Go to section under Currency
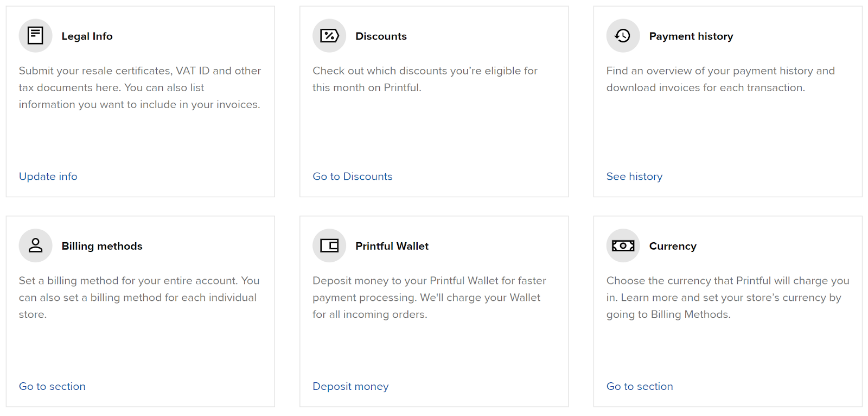The width and height of the screenshot is (868, 416). pyautogui.click(x=640, y=386)
